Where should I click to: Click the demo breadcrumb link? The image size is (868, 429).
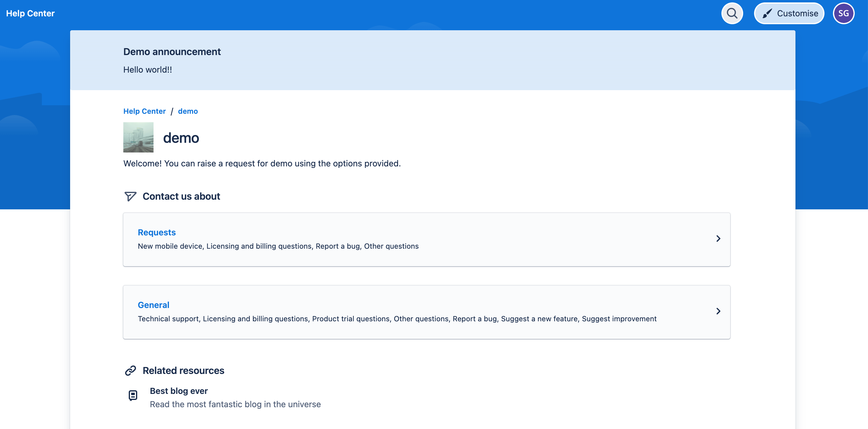pos(188,111)
